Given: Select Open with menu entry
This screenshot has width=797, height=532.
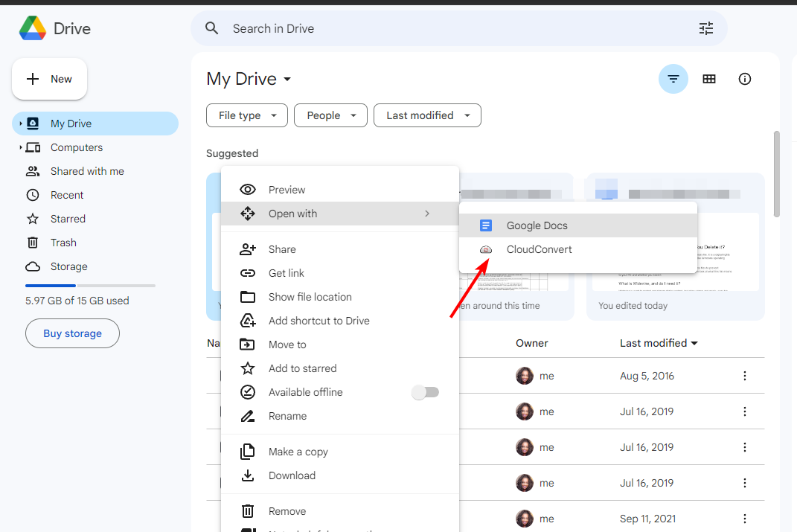Looking at the screenshot, I should tap(340, 214).
